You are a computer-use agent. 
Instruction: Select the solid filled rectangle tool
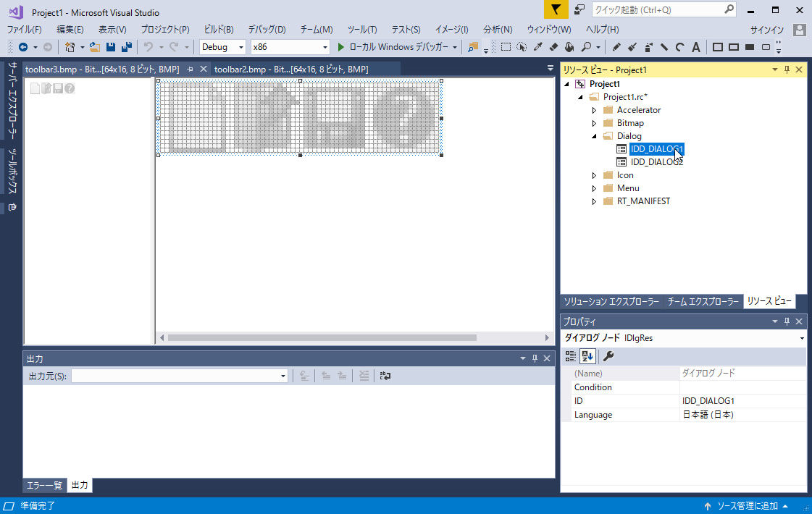click(750, 47)
